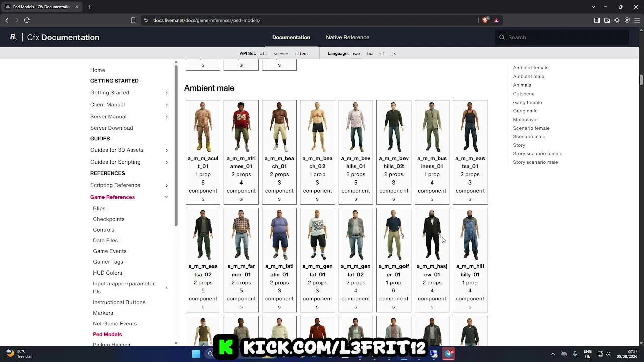644x362 pixels.
Task: Switch ENG UK keyboard language
Action: (x=588, y=354)
